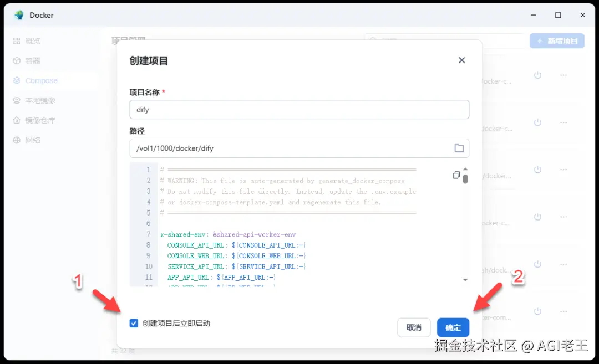Viewport: 599px width, 364px height.
Task: Close the 创建项目 dialog
Action: [x=461, y=60]
